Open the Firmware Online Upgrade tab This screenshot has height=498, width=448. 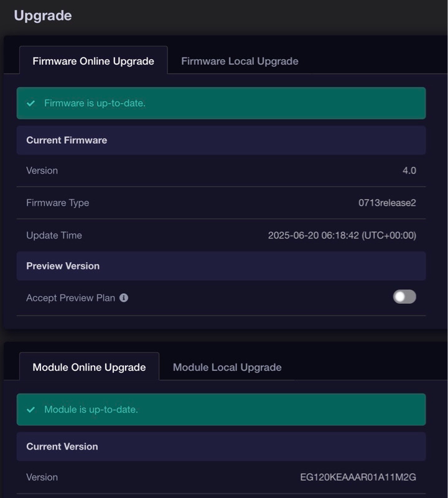(x=93, y=61)
